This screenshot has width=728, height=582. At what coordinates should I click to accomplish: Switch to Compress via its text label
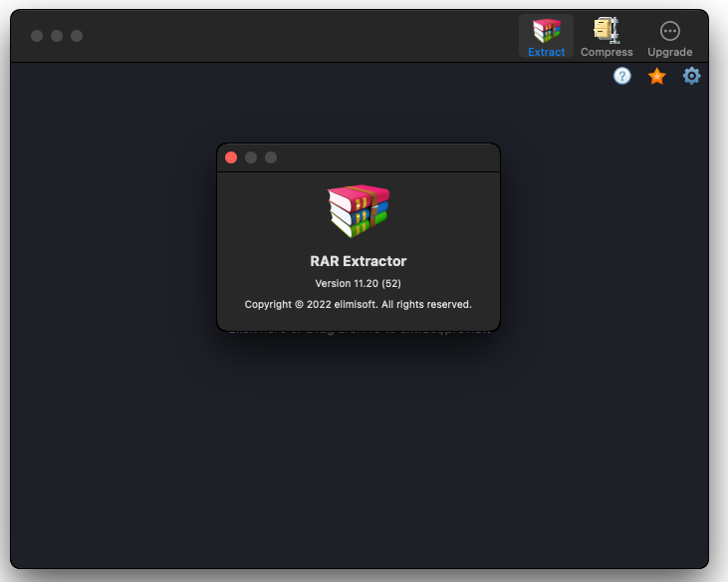(607, 52)
